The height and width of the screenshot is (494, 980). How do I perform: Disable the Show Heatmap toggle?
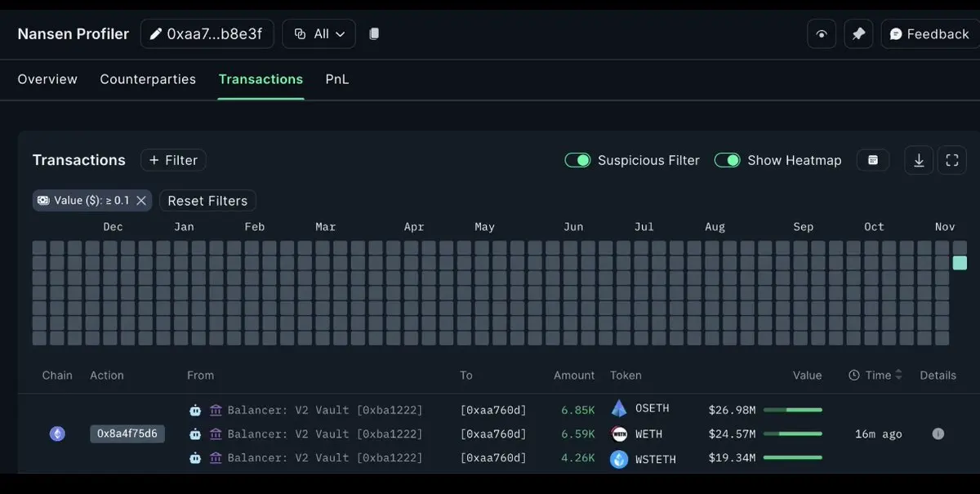coord(728,160)
